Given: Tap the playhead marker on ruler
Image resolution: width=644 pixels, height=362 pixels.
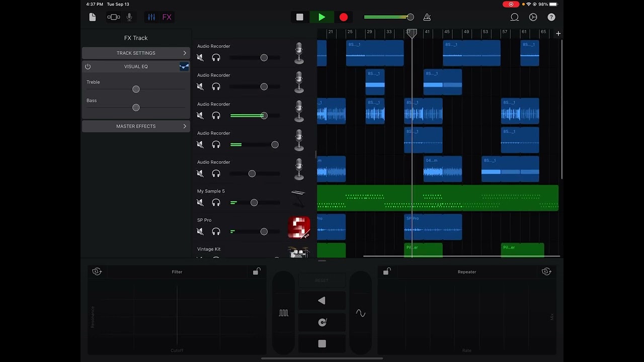Looking at the screenshot, I should tap(412, 34).
